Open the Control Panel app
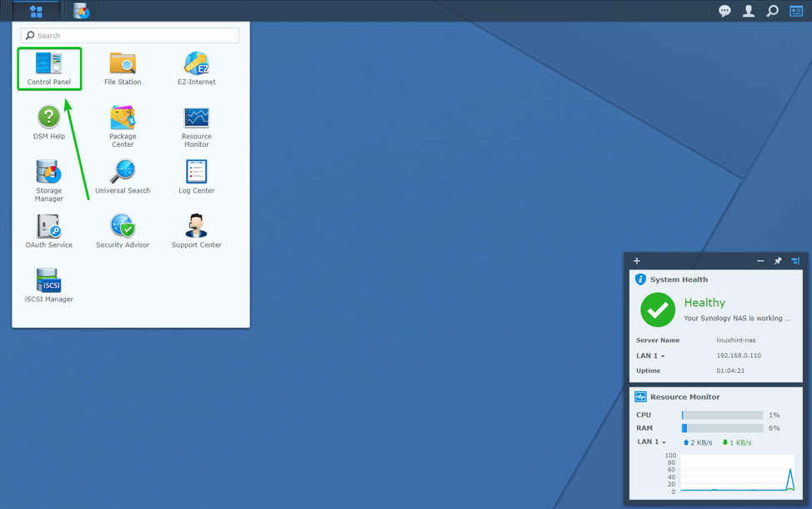Image resolution: width=812 pixels, height=509 pixels. click(49, 68)
